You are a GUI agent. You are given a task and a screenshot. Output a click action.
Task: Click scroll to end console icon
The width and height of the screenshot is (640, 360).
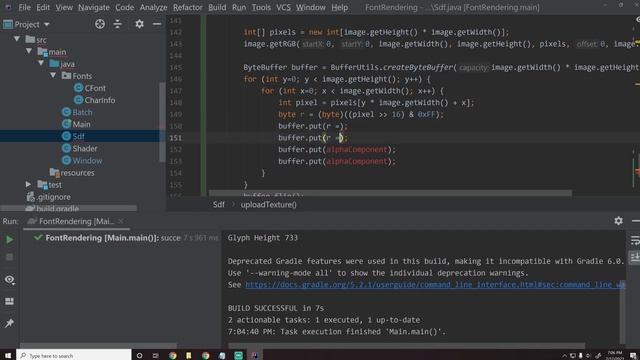[635, 257]
